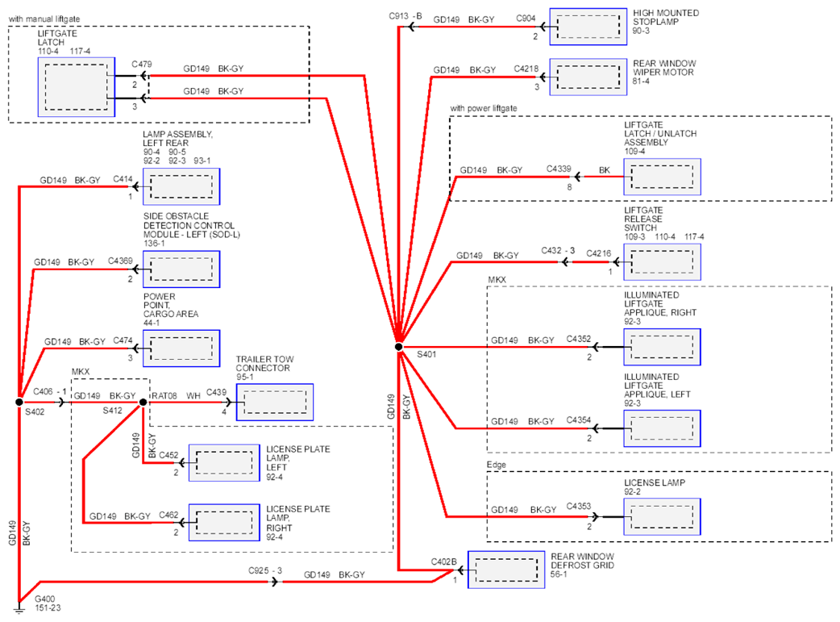The height and width of the screenshot is (622, 840).
Task: Select the Liftgate Latch / Unlatch Assembly box
Action: (x=662, y=177)
